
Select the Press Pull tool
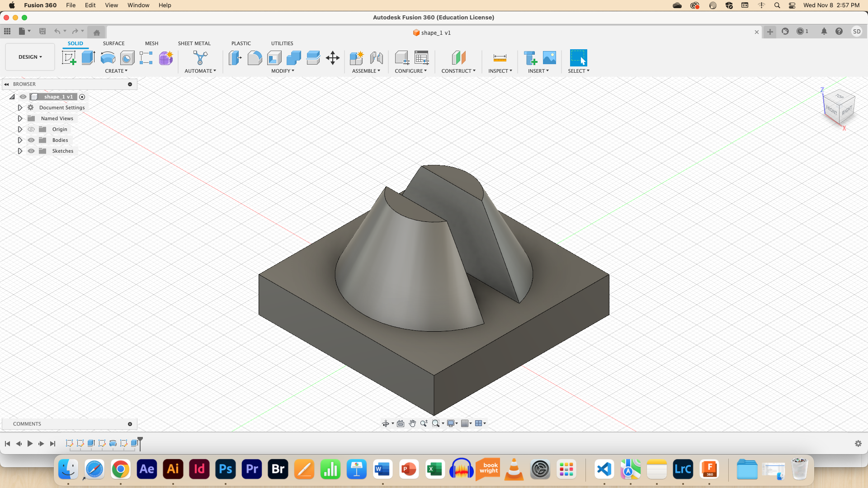[235, 58]
